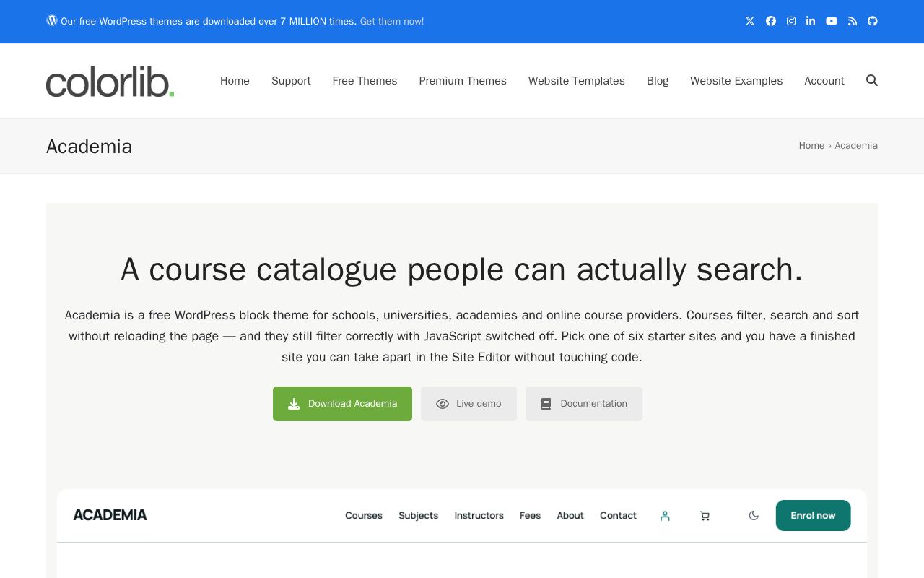Open the Website Examples menu item
Viewport: 924px width, 578px height.
tap(736, 81)
